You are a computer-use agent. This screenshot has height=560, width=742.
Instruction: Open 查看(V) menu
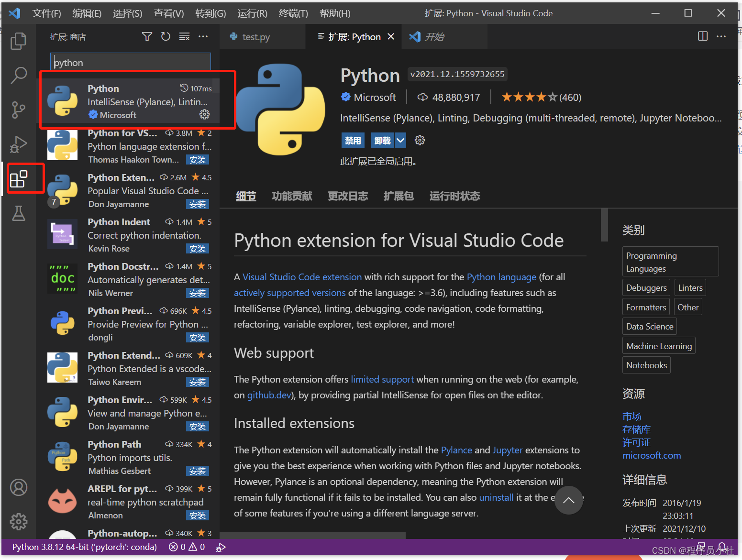[x=168, y=13]
